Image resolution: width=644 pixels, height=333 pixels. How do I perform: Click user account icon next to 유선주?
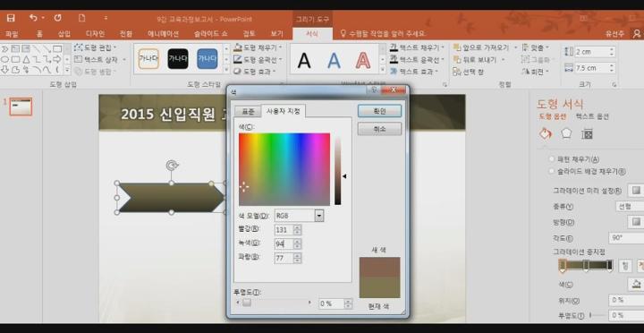pyautogui.click(x=638, y=33)
